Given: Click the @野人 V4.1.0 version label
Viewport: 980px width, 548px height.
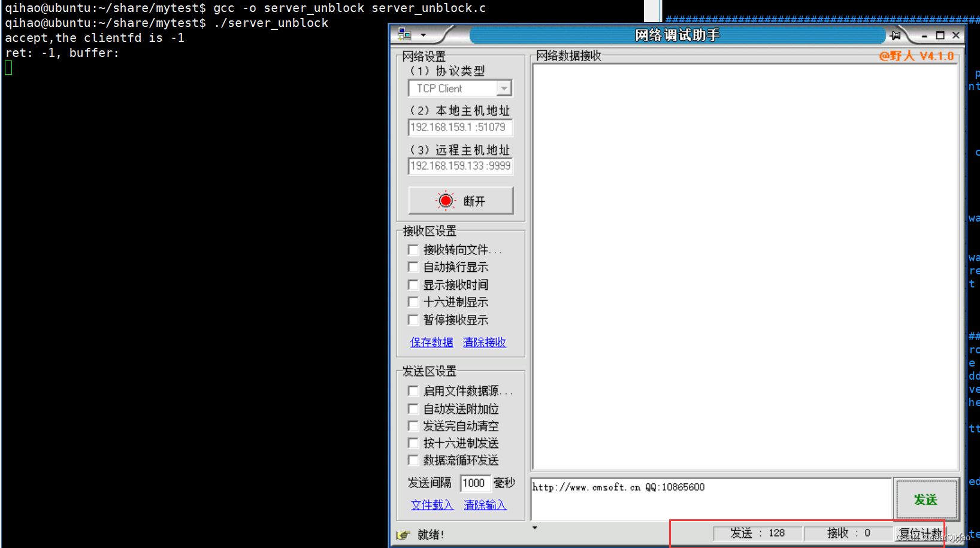Looking at the screenshot, I should (x=917, y=56).
